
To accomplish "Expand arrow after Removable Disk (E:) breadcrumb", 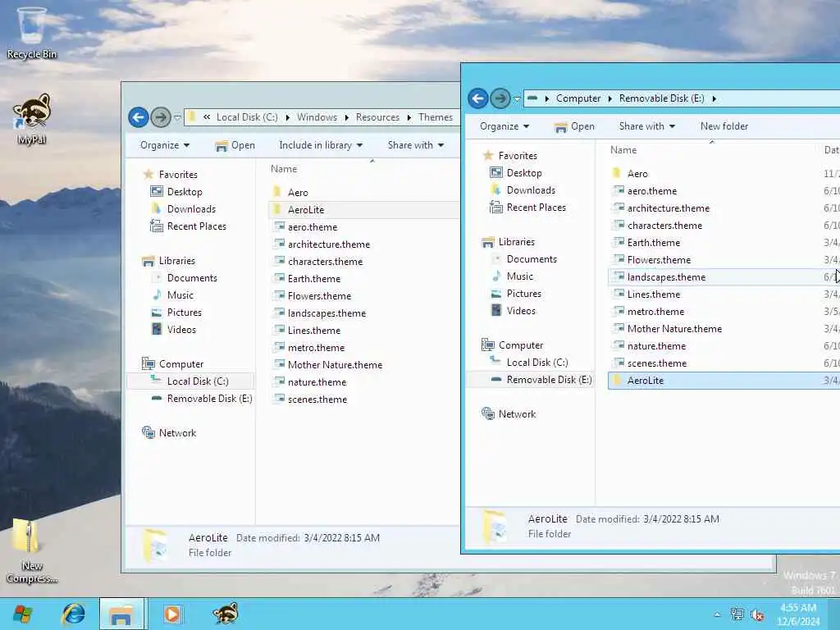I will click(x=714, y=98).
